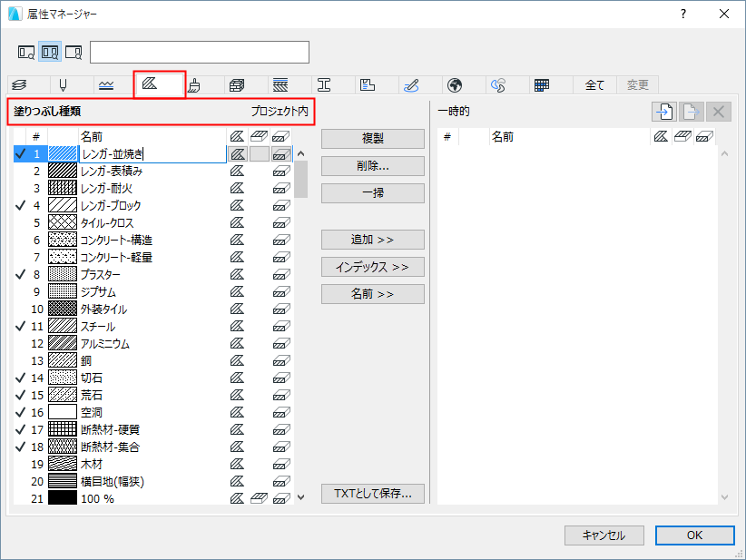Viewport: 746px width, 560px height.
Task: Confirm with the OK button
Action: pos(694,535)
